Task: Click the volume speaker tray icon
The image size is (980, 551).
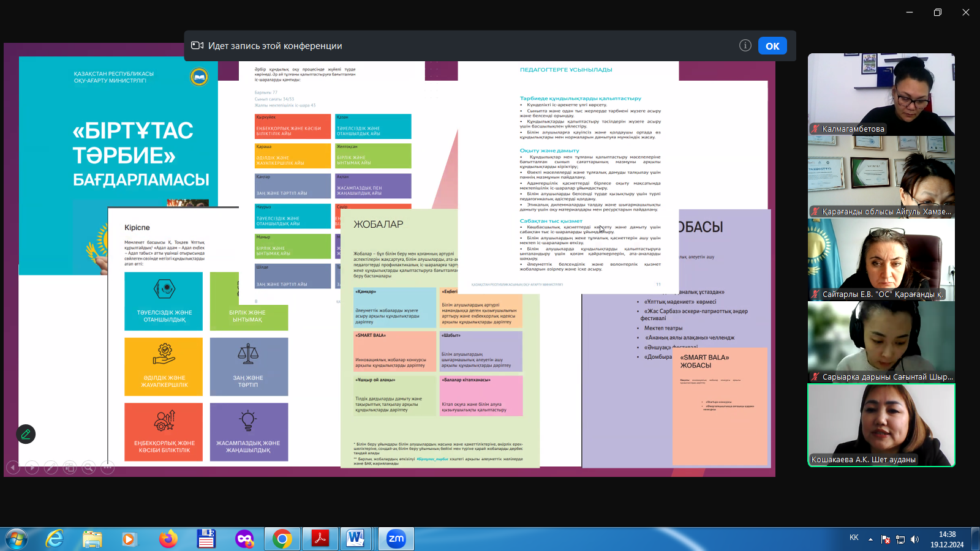Action: 915,539
